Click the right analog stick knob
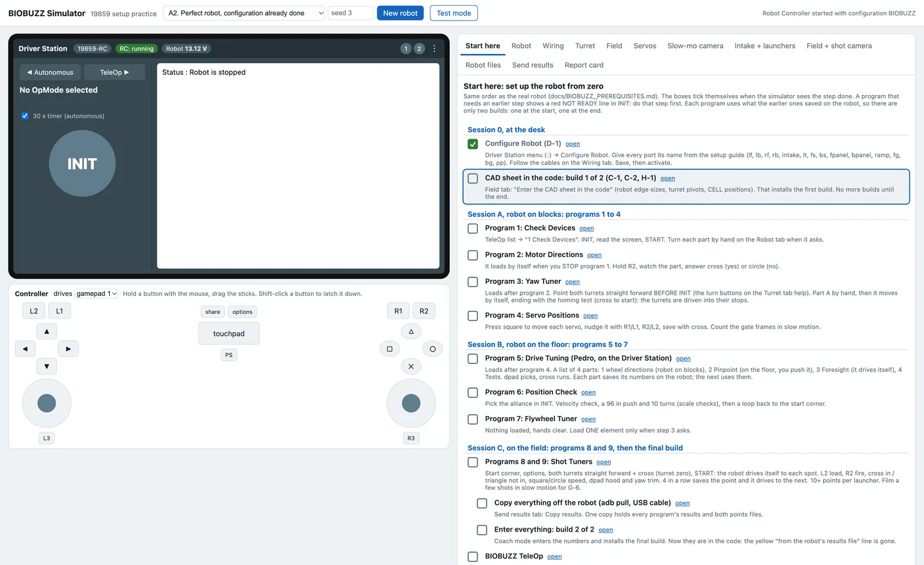Image resolution: width=924 pixels, height=565 pixels. coord(411,403)
